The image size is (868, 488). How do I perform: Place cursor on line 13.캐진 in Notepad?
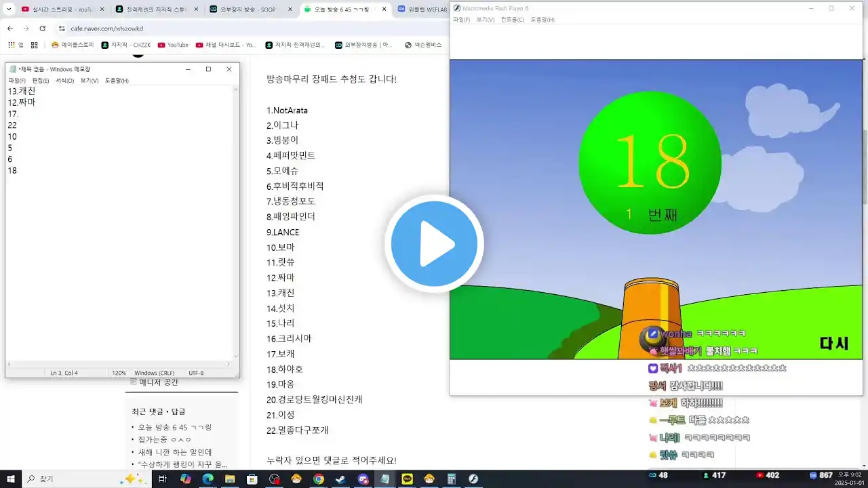click(22, 91)
